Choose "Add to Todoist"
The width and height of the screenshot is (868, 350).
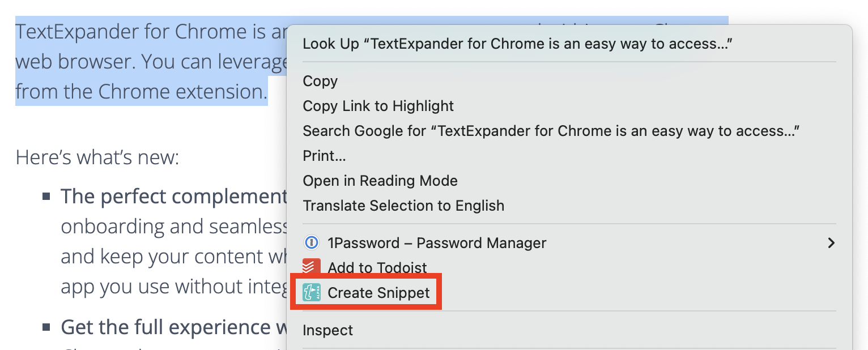pyautogui.click(x=377, y=267)
